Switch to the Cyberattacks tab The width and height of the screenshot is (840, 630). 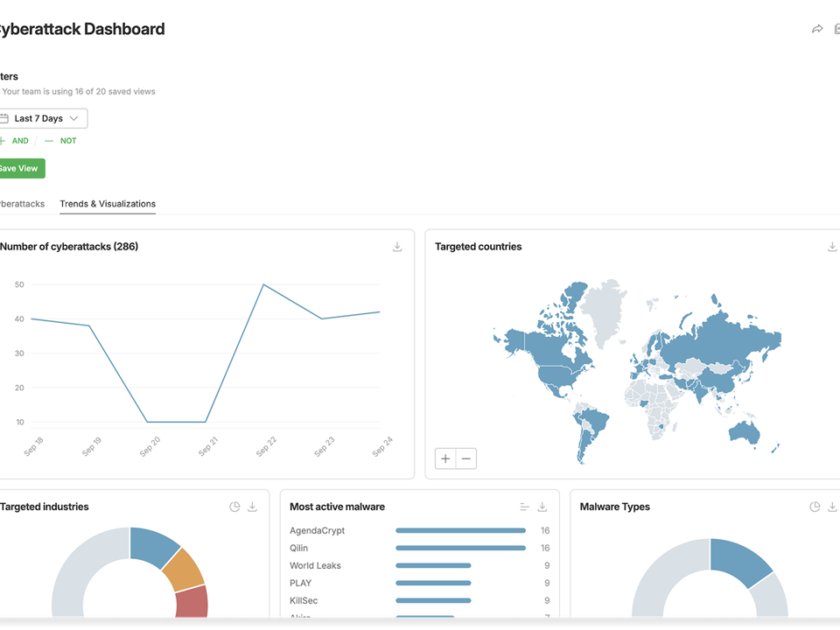pos(22,204)
